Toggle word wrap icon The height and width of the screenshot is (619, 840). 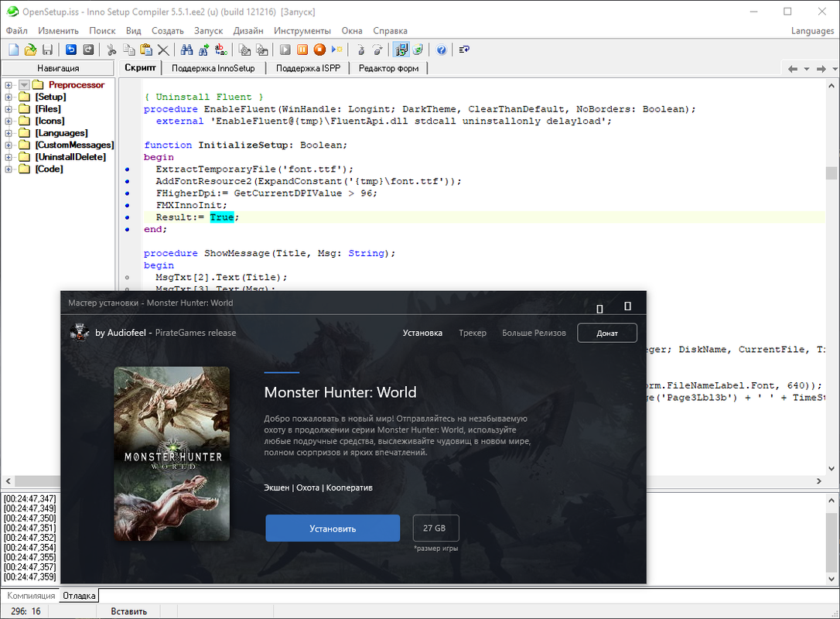464,50
